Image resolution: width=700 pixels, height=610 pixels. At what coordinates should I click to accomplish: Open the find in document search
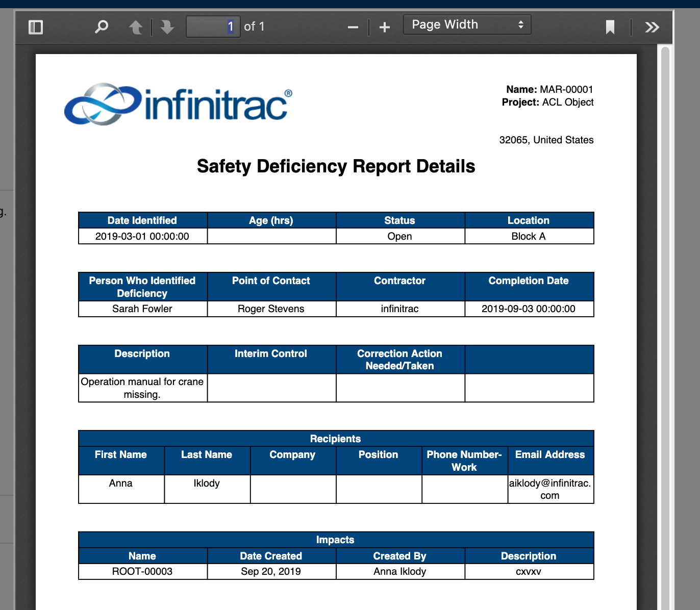click(x=102, y=27)
